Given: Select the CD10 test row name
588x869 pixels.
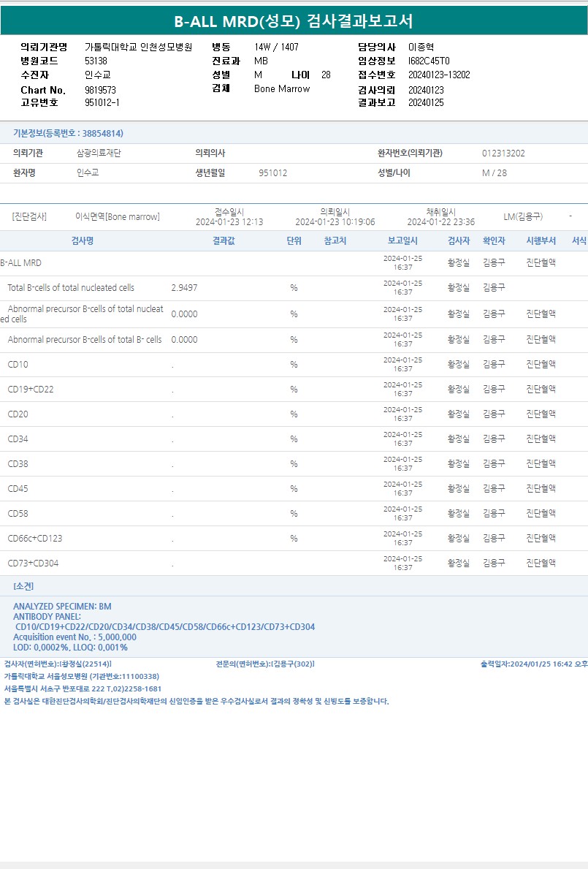Looking at the screenshot, I should click(18, 365).
